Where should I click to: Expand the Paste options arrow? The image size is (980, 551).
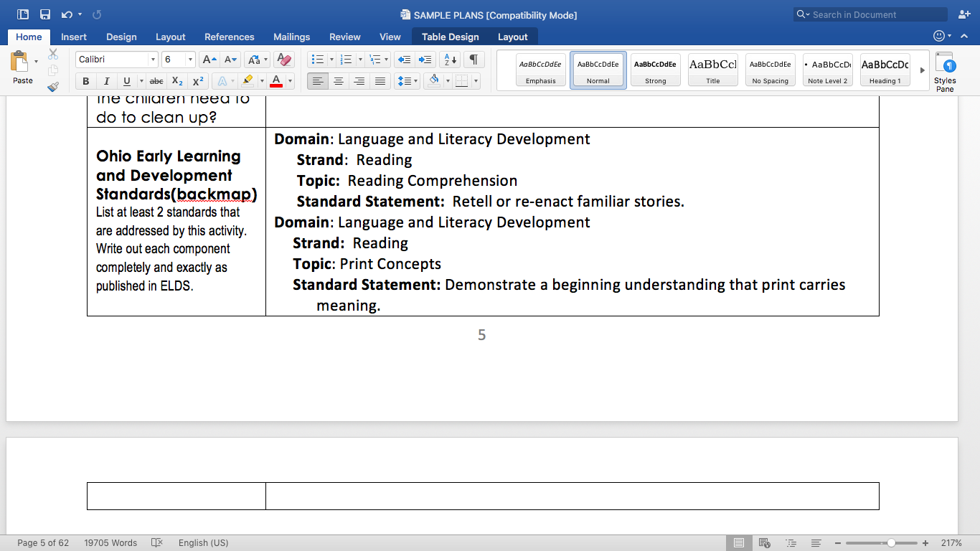pos(37,62)
